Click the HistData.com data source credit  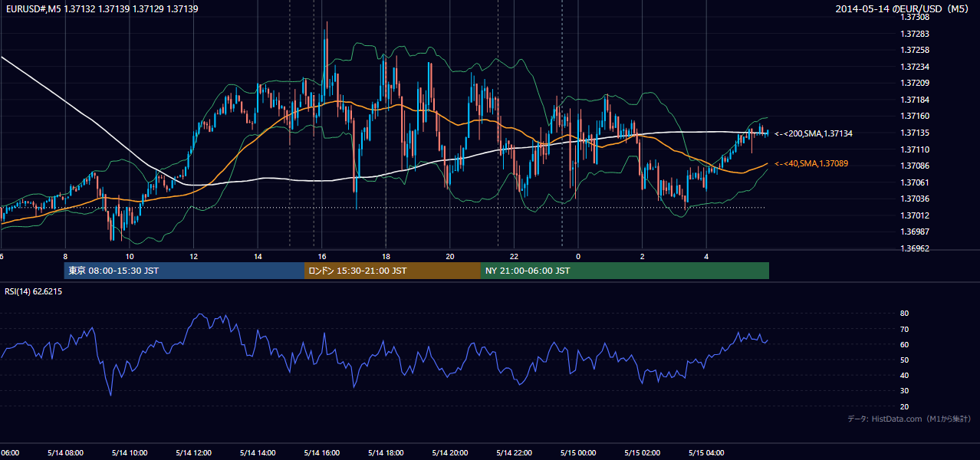pos(909,419)
